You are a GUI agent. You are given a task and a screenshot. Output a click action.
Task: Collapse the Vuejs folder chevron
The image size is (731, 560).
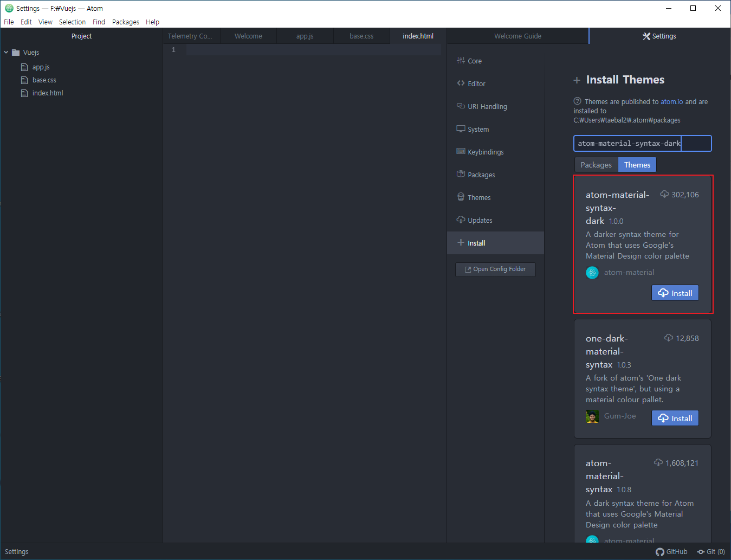click(6, 53)
